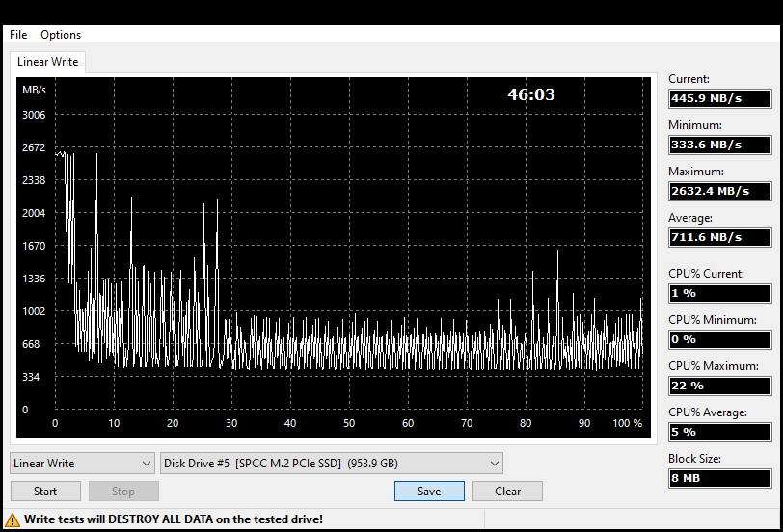The image size is (783, 532).
Task: Click the CPU% Current value 1 %
Action: pos(720,293)
